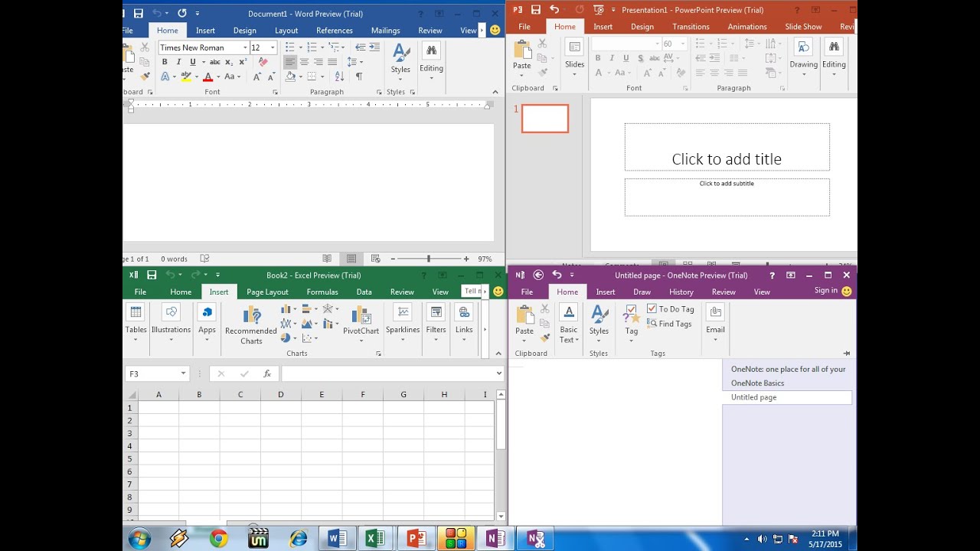Image resolution: width=980 pixels, height=551 pixels.
Task: Click Clear Formatting eraser in Word
Action: click(x=263, y=62)
